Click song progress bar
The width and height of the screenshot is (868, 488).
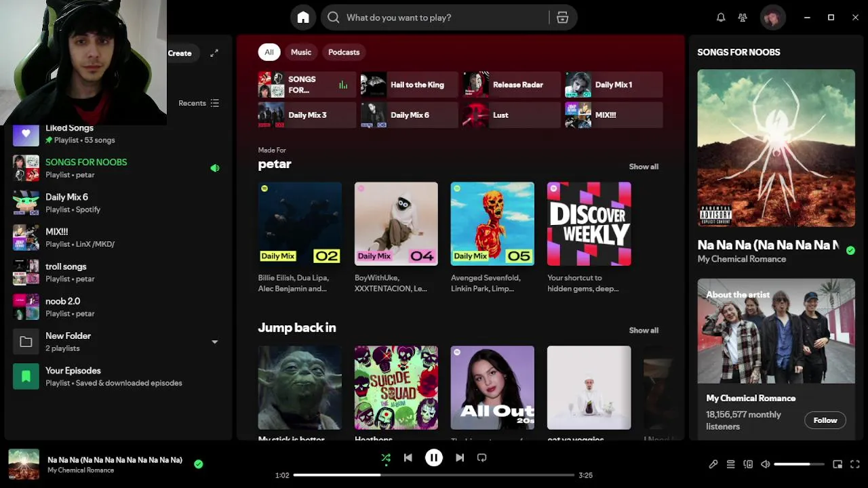point(434,475)
